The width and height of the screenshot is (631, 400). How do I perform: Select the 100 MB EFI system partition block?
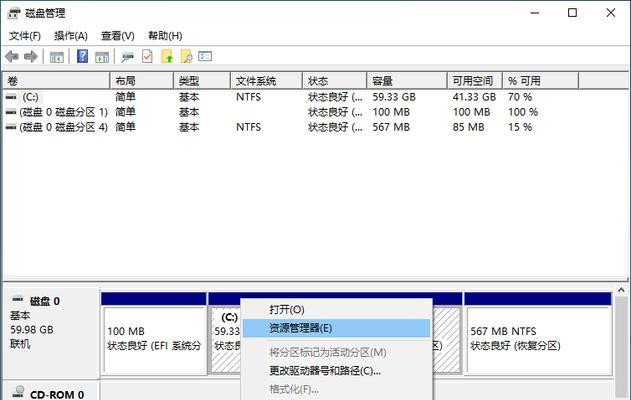tap(155, 339)
